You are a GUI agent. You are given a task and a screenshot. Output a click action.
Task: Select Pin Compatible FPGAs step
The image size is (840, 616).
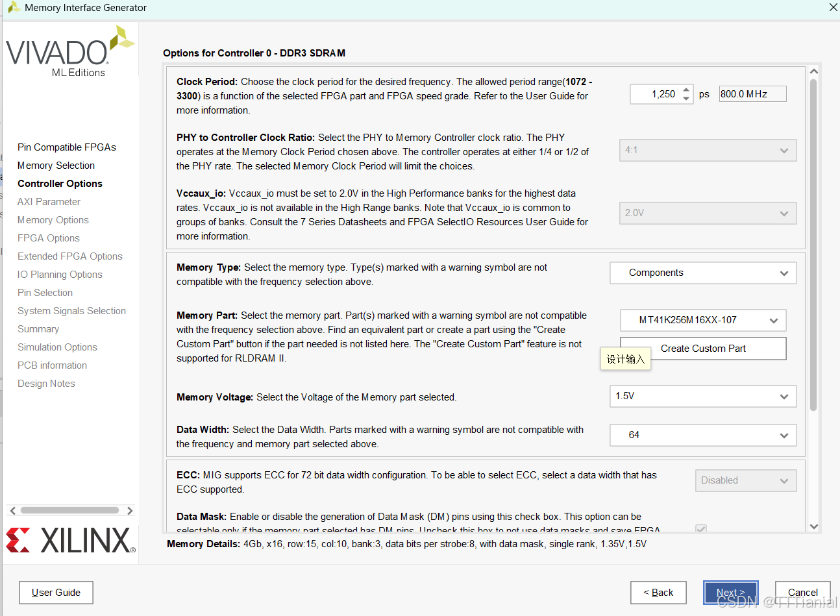(67, 147)
